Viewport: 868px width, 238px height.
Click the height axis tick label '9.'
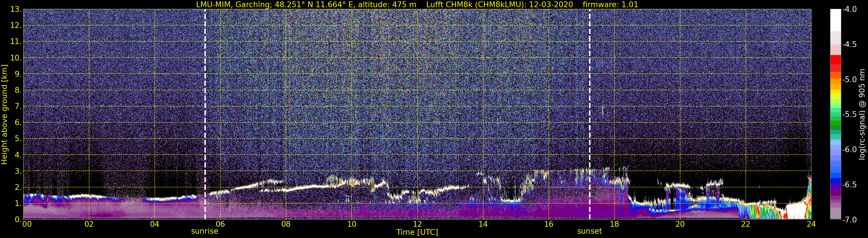18,74
